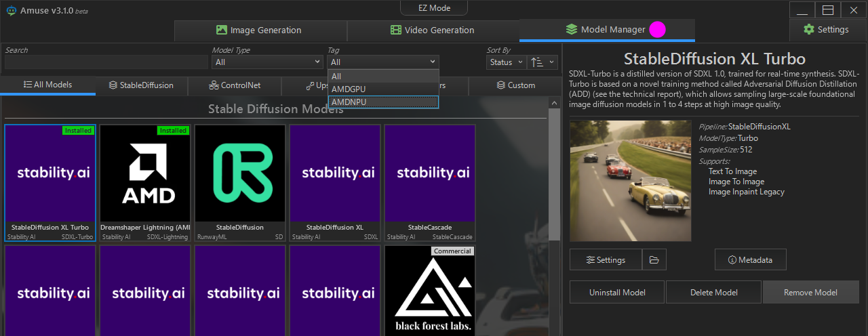Switch to the ControlNet category tab
Viewport: 868px width, 336px height.
pyautogui.click(x=235, y=85)
